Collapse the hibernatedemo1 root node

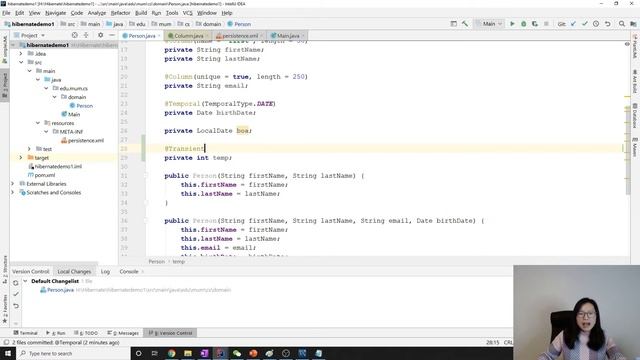point(13,45)
